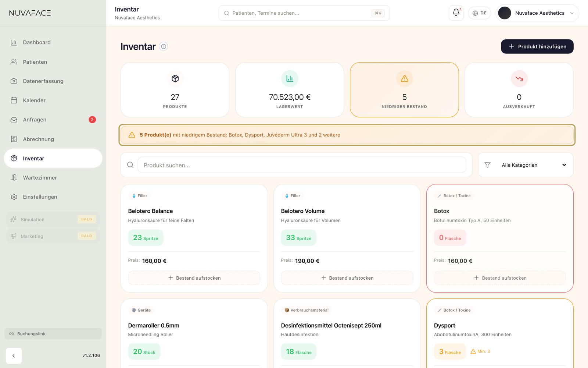This screenshot has width=588, height=368.
Task: Click the Min: 3 warning on Dysport
Action: (x=480, y=351)
